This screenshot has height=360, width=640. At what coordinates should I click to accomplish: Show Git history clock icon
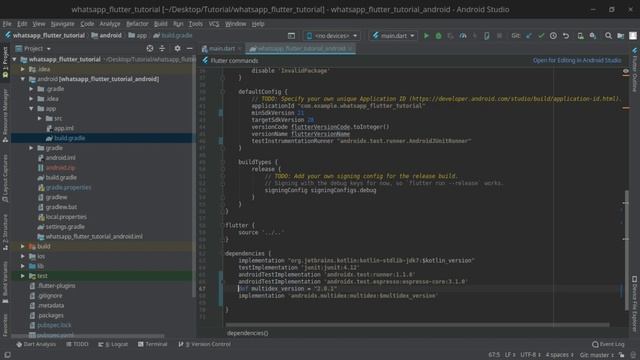point(553,36)
